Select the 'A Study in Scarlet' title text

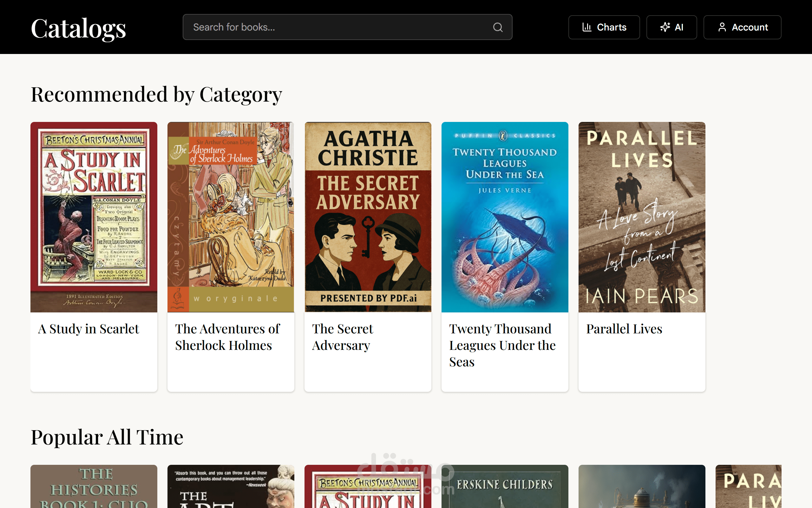click(88, 329)
